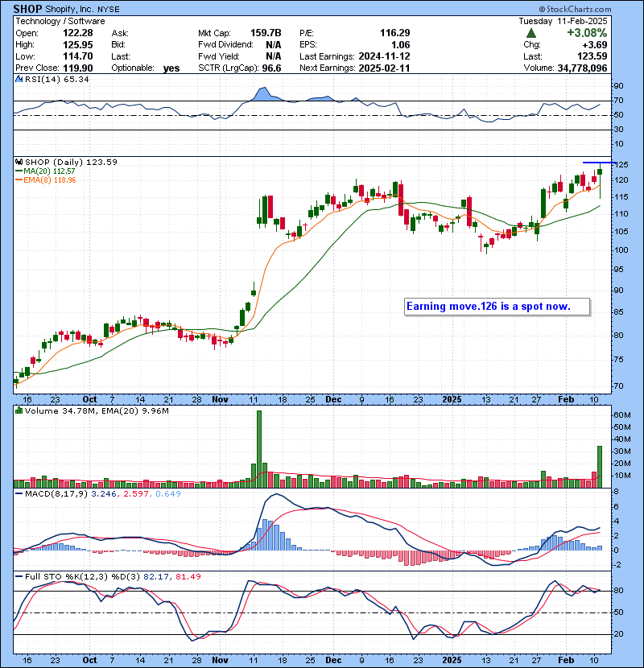
Task: Click the volume bars icon beside Volume label
Action: click(19, 410)
